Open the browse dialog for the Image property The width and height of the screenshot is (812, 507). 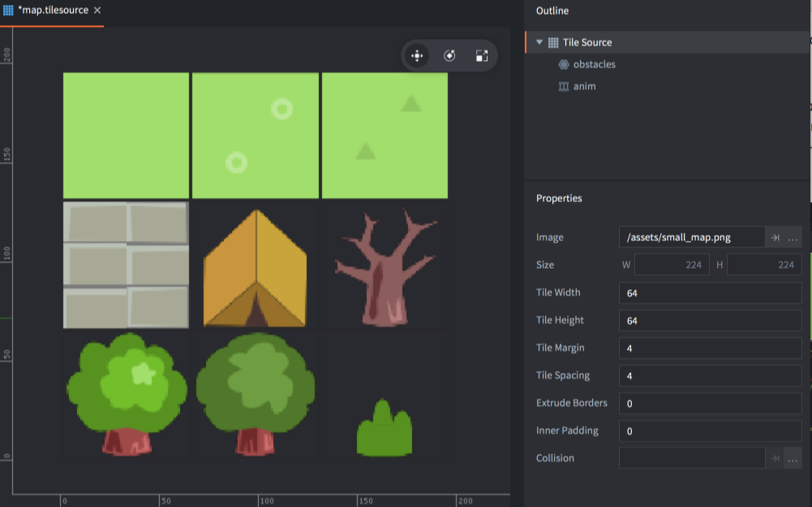point(793,237)
